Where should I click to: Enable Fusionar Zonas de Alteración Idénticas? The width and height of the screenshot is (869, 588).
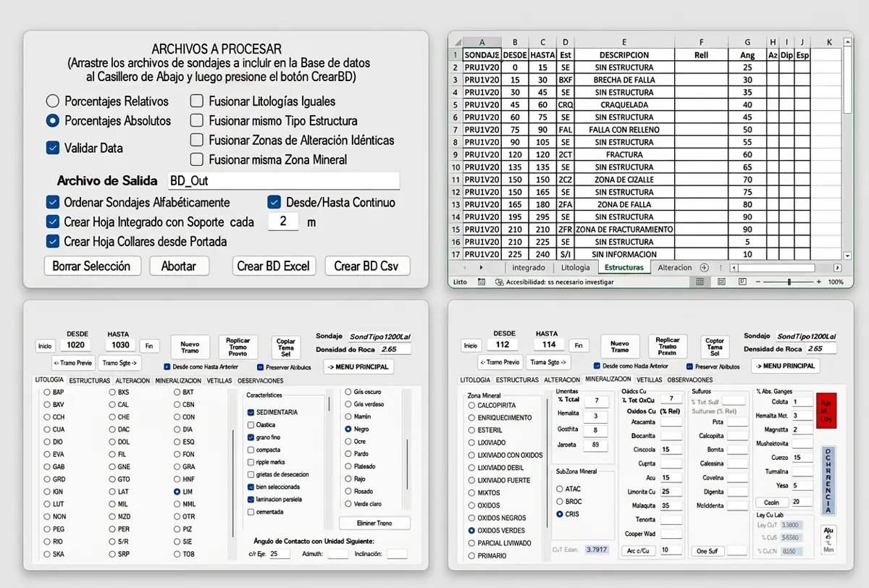tap(196, 140)
